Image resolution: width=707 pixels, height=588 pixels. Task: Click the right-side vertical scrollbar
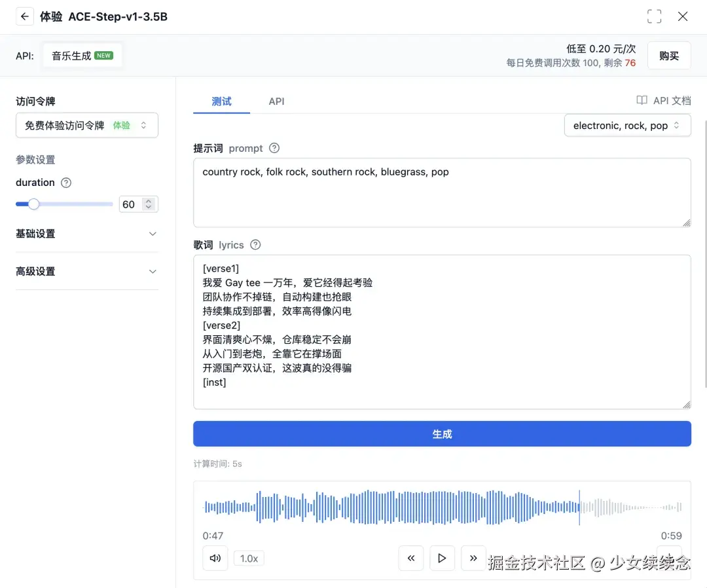705,253
